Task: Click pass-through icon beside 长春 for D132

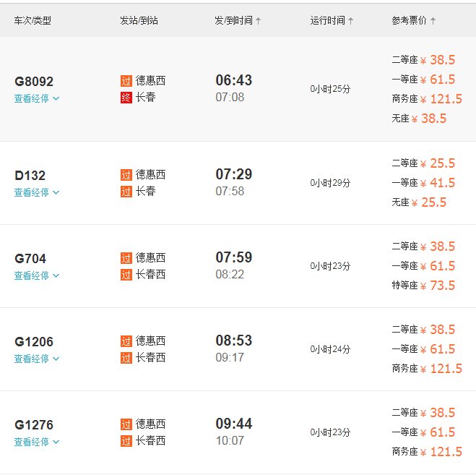Action: click(126, 192)
